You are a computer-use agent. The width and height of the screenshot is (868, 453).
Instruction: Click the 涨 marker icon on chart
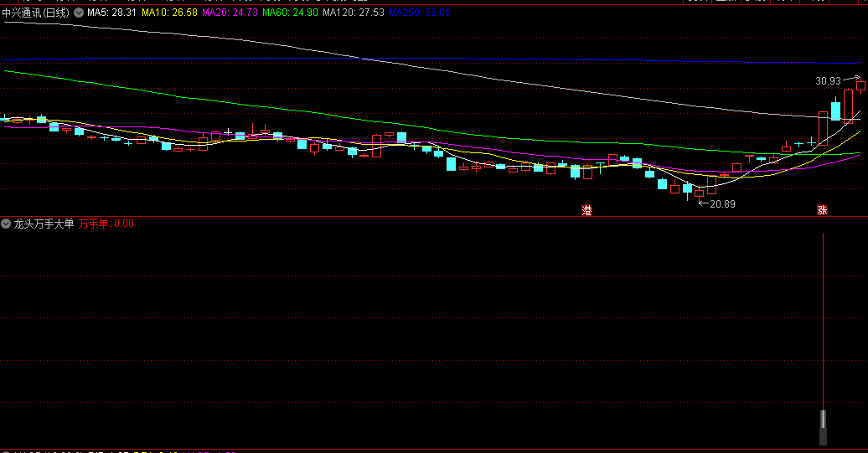(822, 210)
